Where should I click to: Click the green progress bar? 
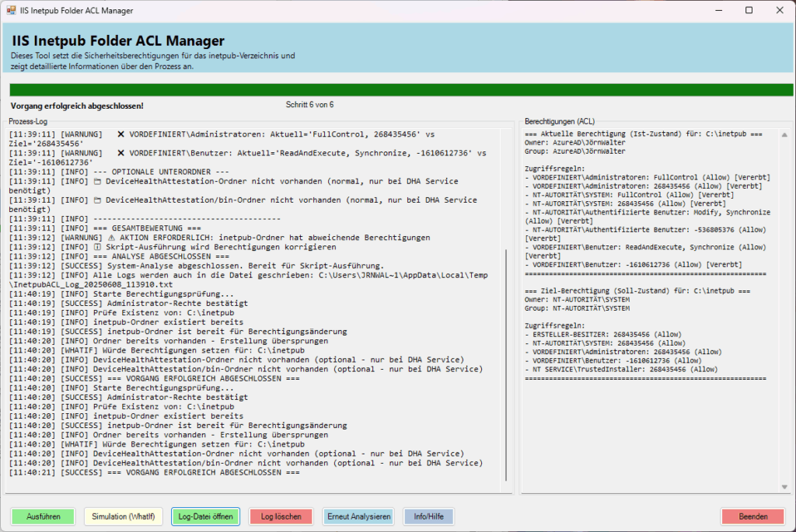pyautogui.click(x=401, y=90)
